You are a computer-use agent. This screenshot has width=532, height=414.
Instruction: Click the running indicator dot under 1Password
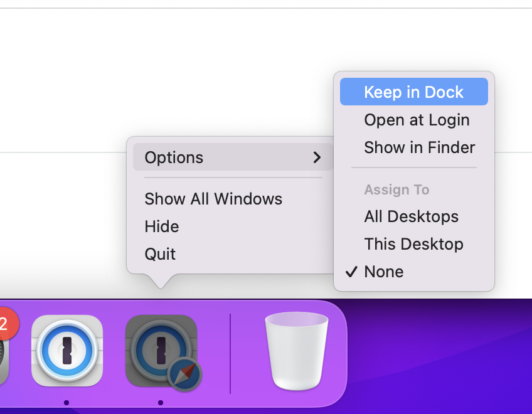pyautogui.click(x=66, y=402)
